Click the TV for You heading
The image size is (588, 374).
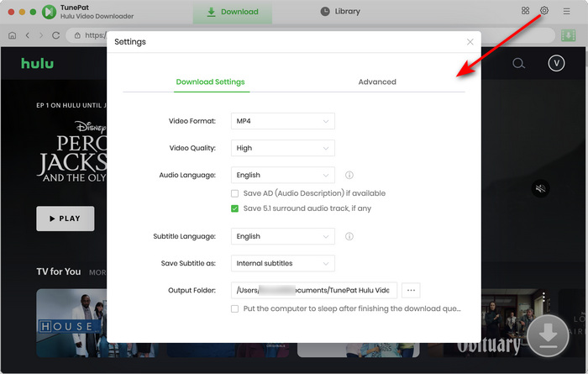point(59,271)
